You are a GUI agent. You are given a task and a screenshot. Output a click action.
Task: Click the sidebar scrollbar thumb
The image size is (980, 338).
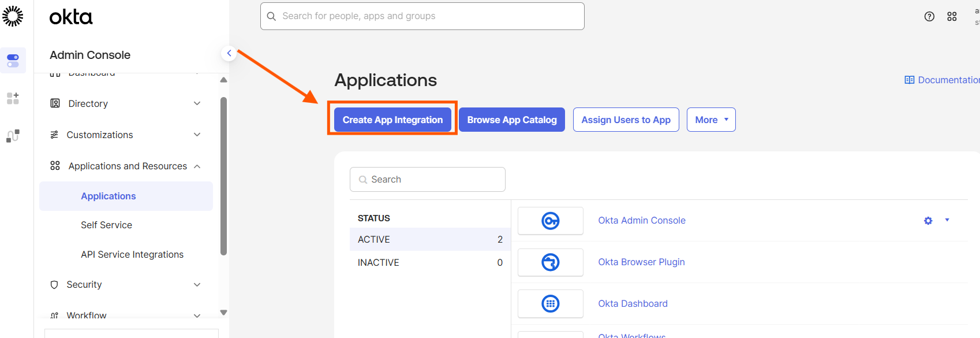(223, 176)
